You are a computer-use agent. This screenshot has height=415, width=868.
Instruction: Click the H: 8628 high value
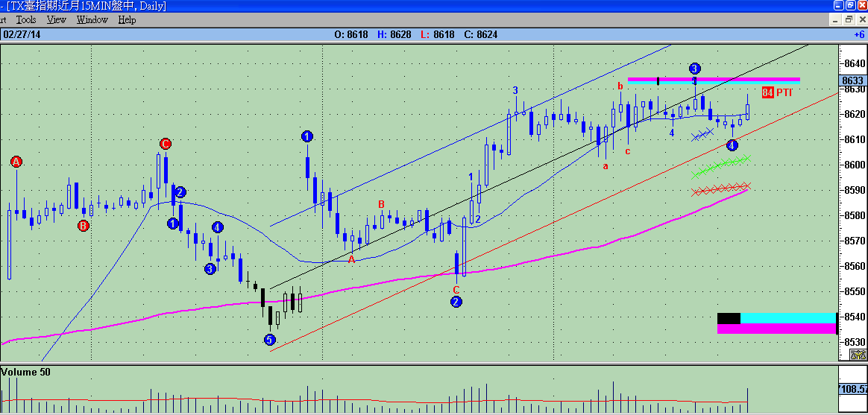394,34
